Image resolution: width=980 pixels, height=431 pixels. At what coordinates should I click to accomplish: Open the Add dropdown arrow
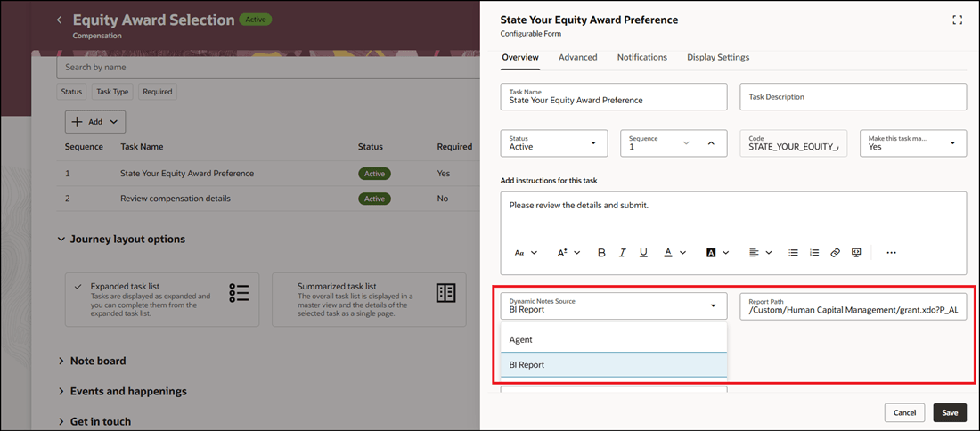click(x=113, y=122)
